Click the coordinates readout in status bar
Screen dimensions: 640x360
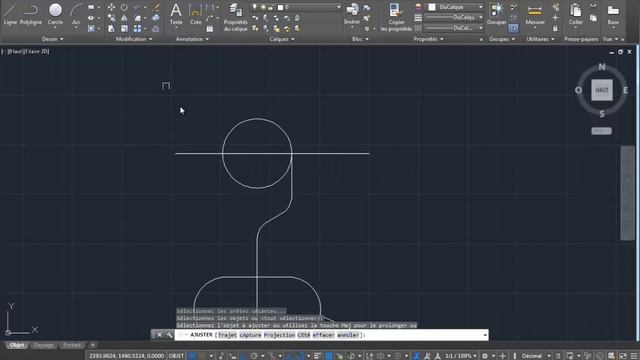pos(127,356)
